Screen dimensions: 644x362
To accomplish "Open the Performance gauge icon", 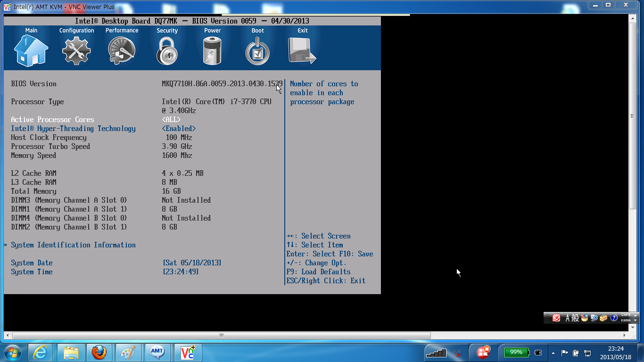I will tap(122, 50).
